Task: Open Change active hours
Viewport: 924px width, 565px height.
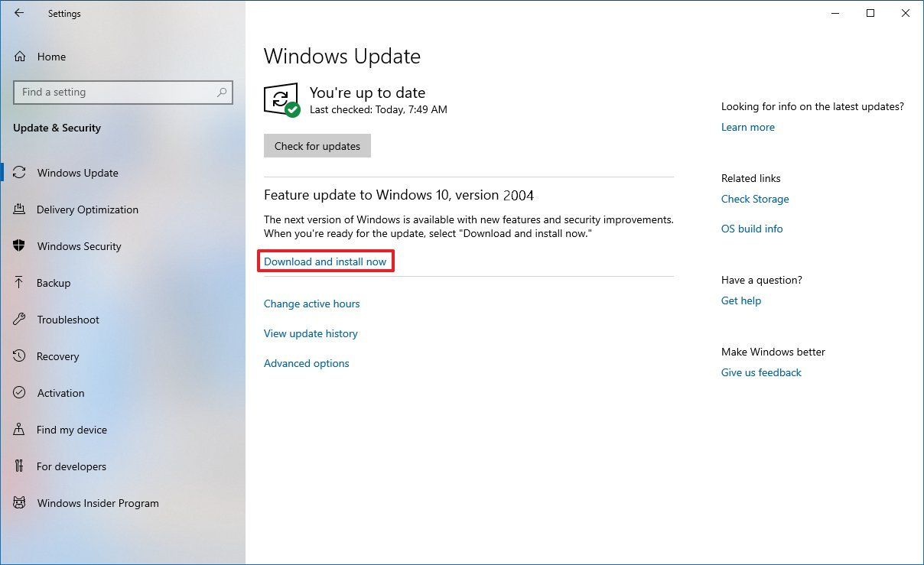Action: click(x=311, y=304)
